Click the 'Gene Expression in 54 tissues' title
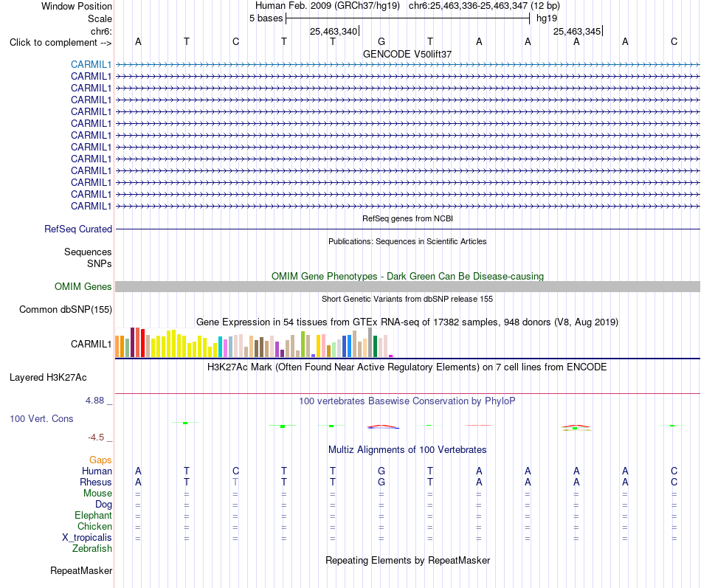The width and height of the screenshot is (701, 588). coord(407,322)
